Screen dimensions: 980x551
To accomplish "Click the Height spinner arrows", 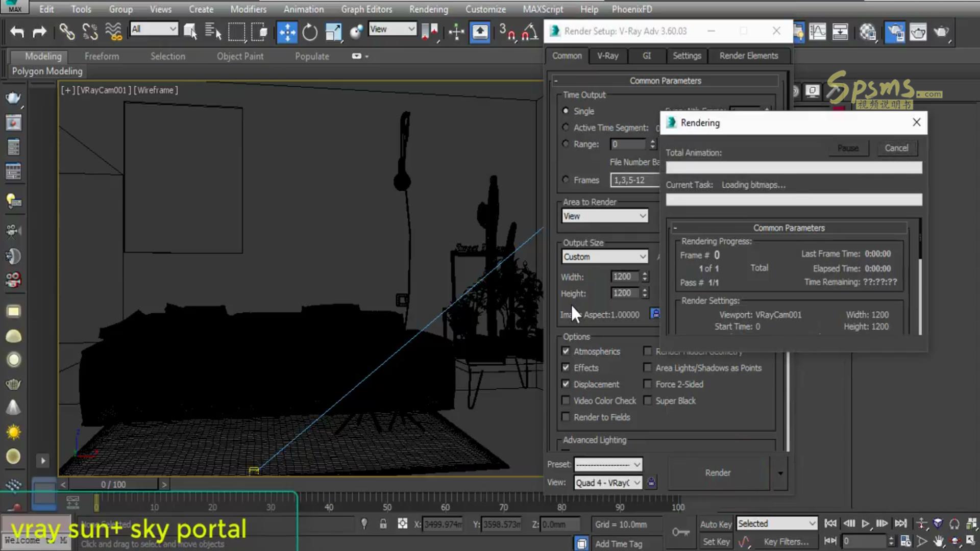I will coord(645,293).
